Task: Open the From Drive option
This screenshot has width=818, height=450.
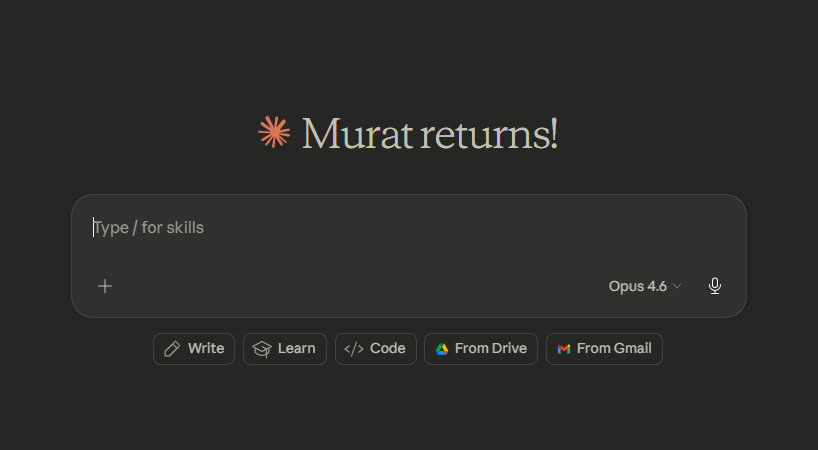Action: pyautogui.click(x=481, y=349)
